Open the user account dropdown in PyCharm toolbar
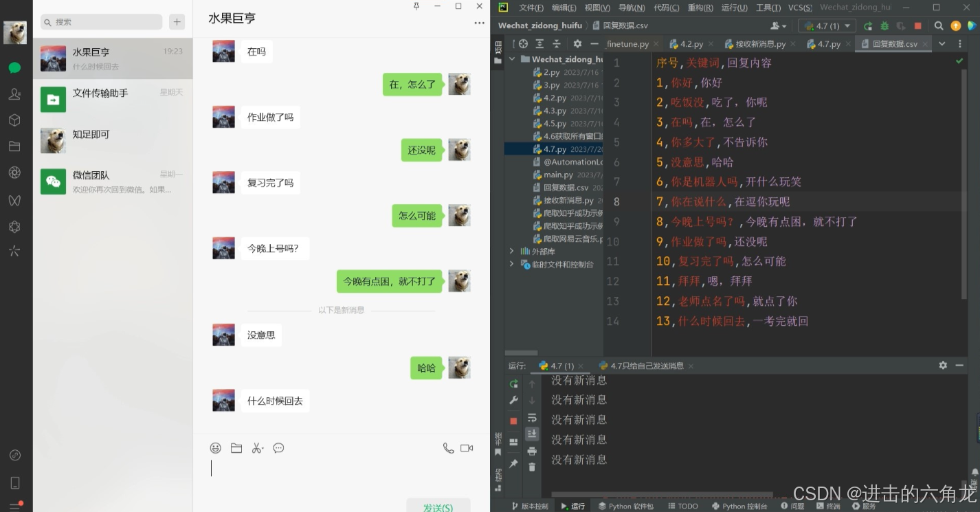The image size is (980, 512). coord(779,26)
